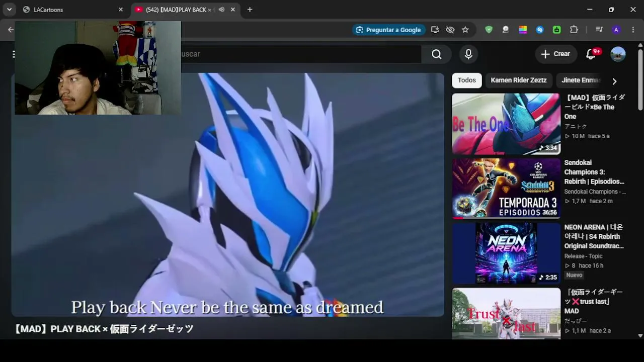The width and height of the screenshot is (644, 362).
Task: Select the Todos filter chip
Action: tap(467, 80)
